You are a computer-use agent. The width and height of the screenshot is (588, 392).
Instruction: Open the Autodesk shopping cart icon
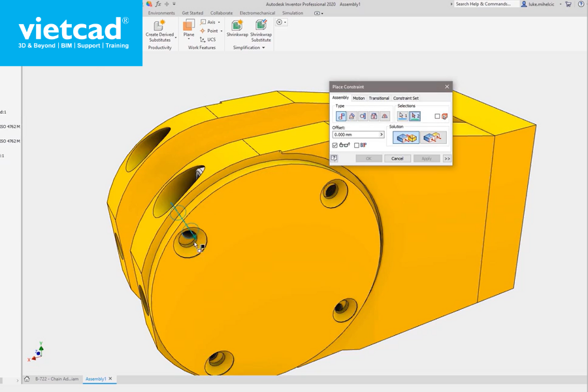tap(568, 4)
